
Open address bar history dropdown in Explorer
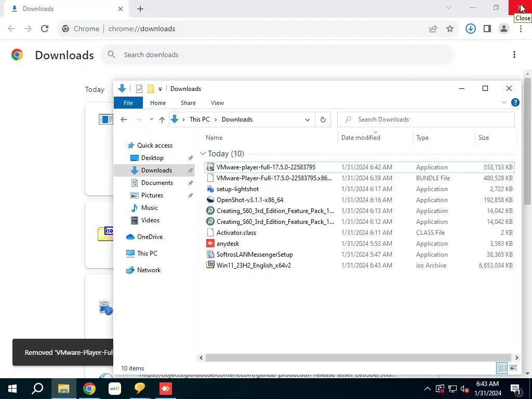coord(308,120)
